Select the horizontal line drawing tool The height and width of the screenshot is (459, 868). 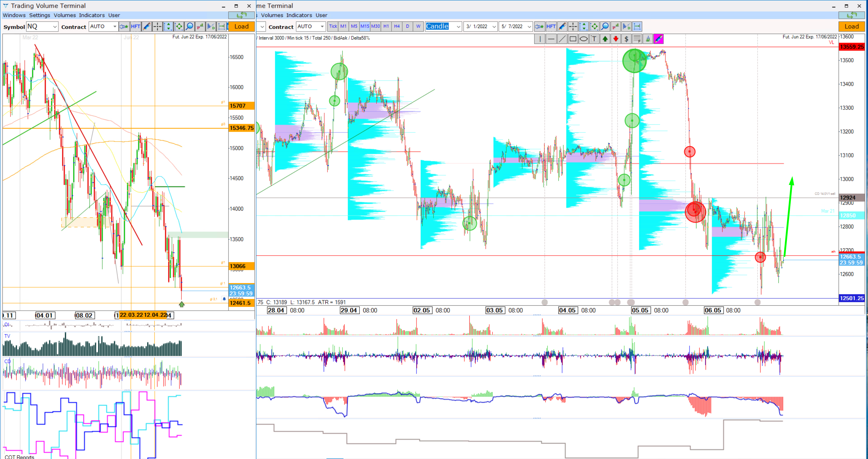point(551,39)
